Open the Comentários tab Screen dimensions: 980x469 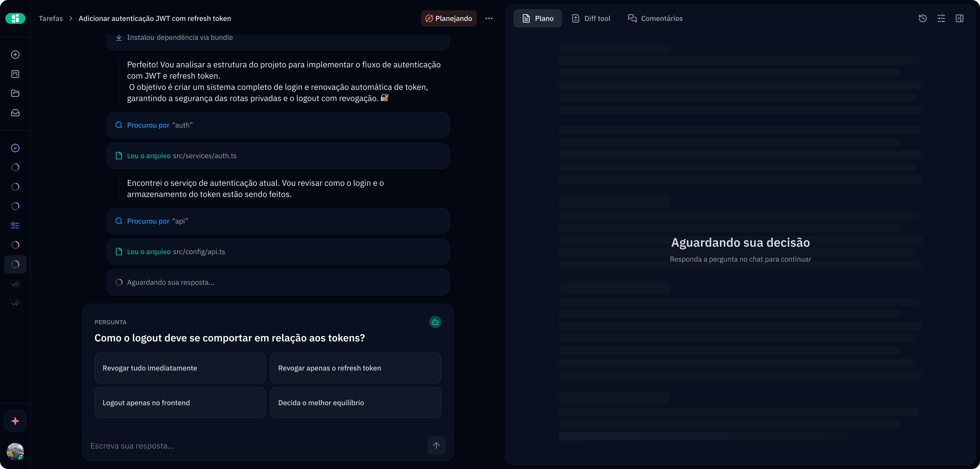coord(655,18)
